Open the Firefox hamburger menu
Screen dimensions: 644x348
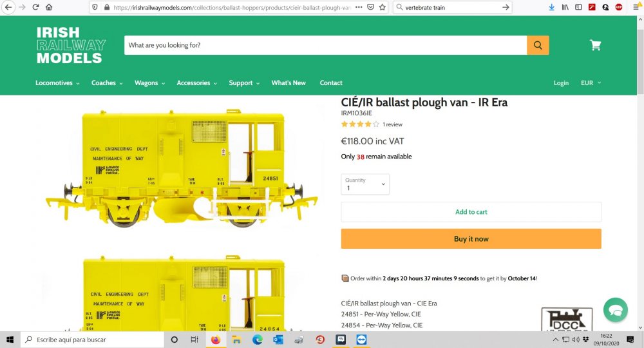636,7
